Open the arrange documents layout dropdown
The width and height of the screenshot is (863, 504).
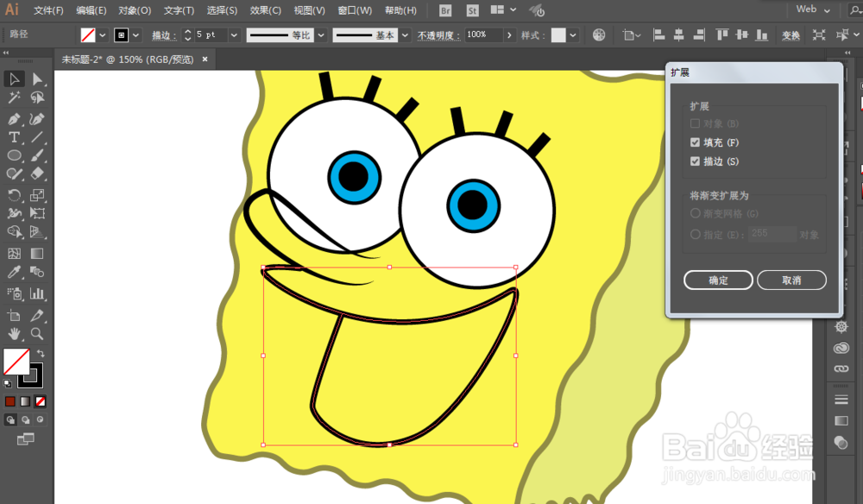pos(503,9)
